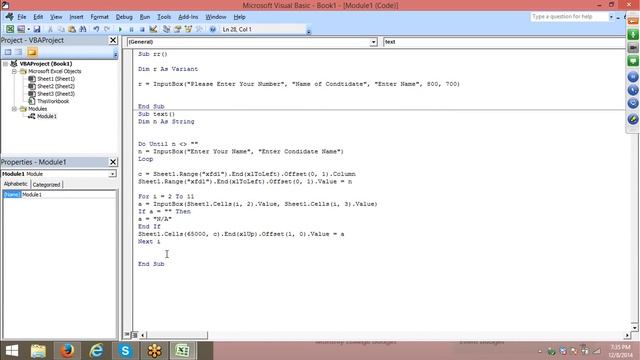Switch to the Alphabetic properties tab
The width and height of the screenshot is (640, 360).
[x=16, y=184]
